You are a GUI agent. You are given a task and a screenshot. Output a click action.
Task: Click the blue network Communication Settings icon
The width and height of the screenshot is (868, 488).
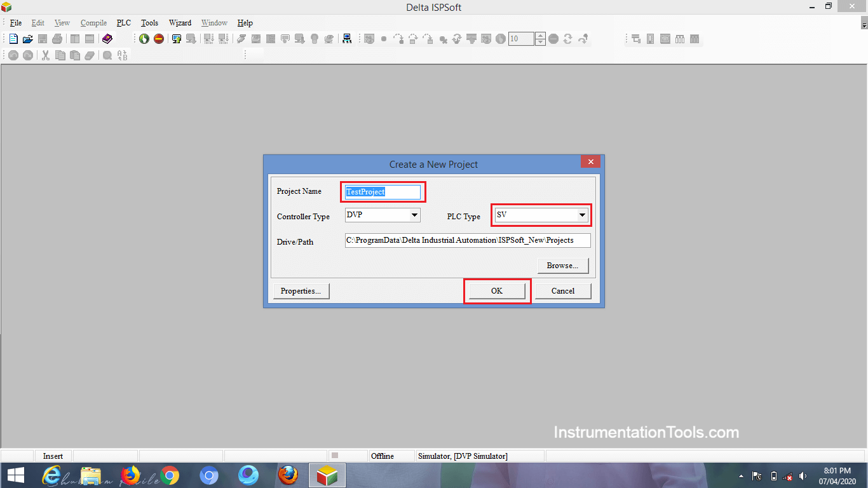pyautogui.click(x=347, y=39)
